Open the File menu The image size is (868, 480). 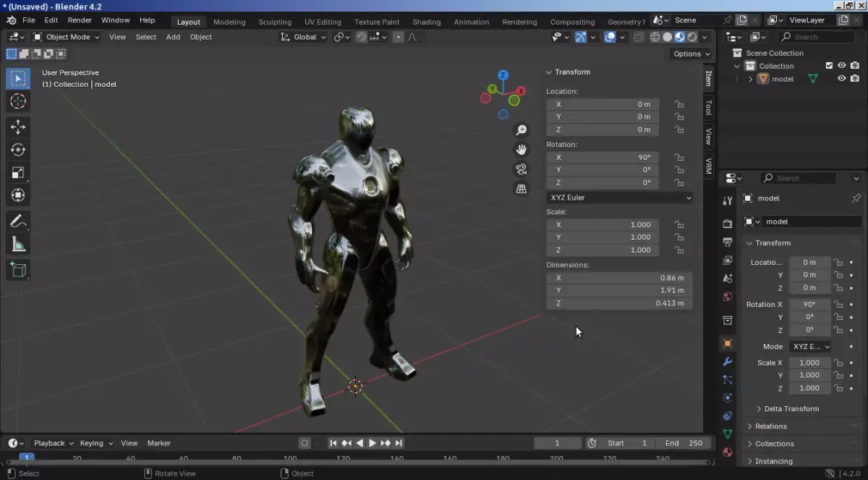click(28, 20)
